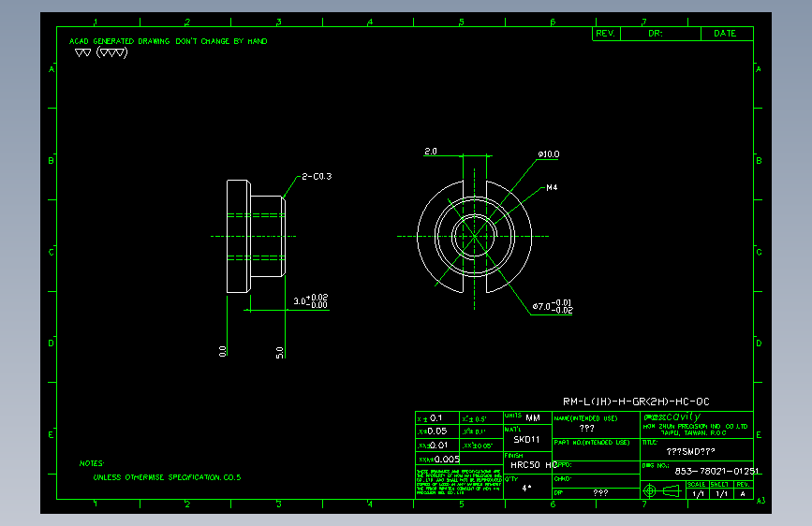The height and width of the screenshot is (526, 812).
Task: Select the '2.0' slot width dimension
Action: point(431,152)
